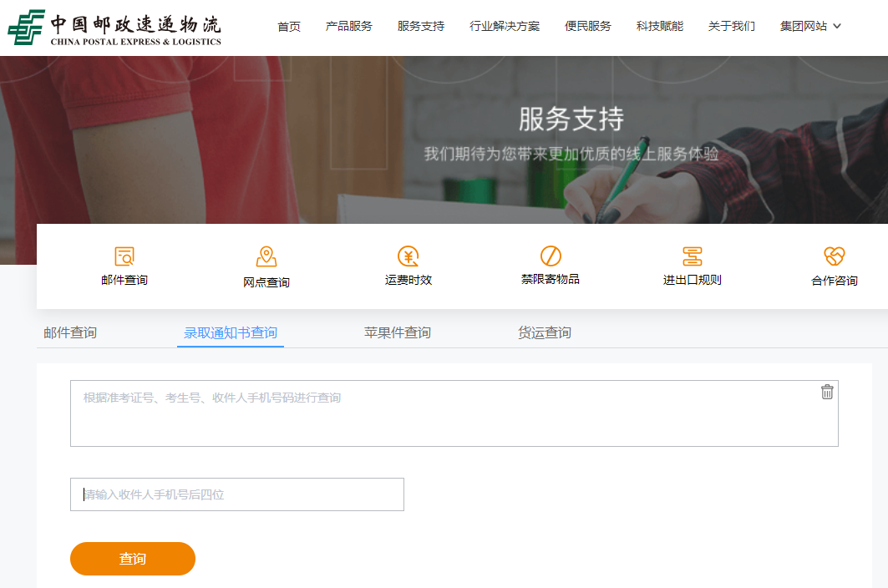Open the 行业解决方案 menu item
Image resolution: width=888 pixels, height=588 pixels.
coord(505,27)
